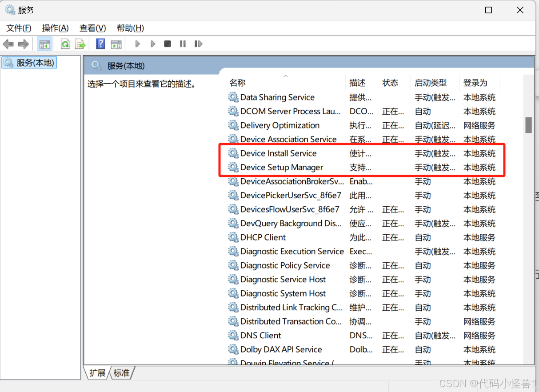Click 自动 startup type in Dolby DAX API row
This screenshot has height=392, width=539.
(423, 349)
